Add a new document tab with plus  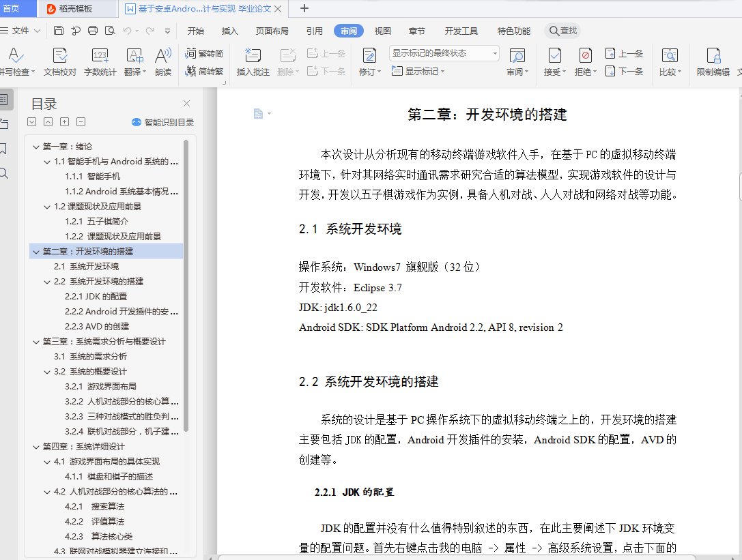coord(304,8)
